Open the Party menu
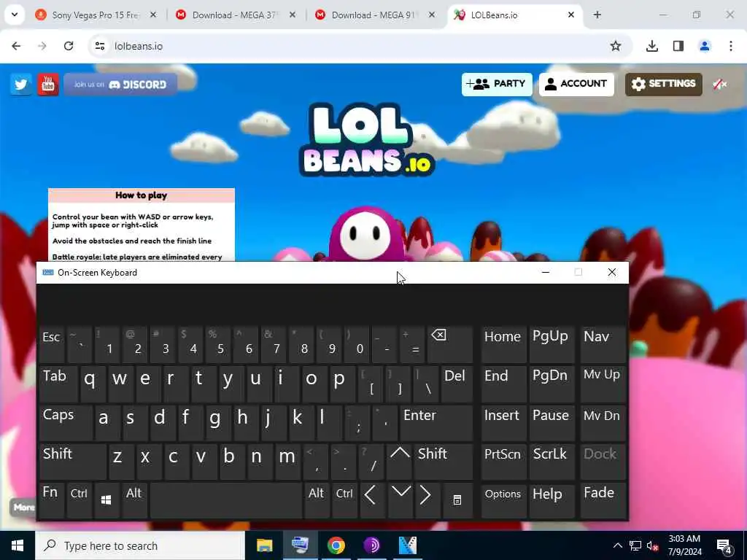This screenshot has height=560, width=747. [496, 85]
